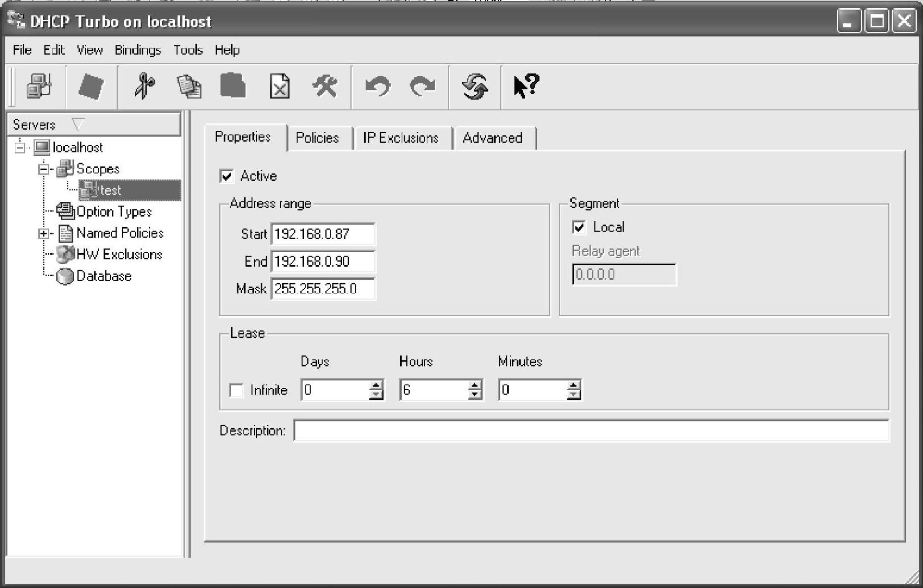Viewport: 923px width, 588px height.
Task: Click the Paste toolbar icon
Action: [x=233, y=86]
